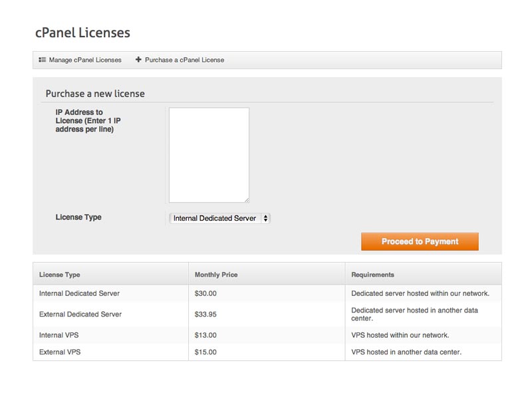Click the Monthly Price column header

(x=267, y=274)
